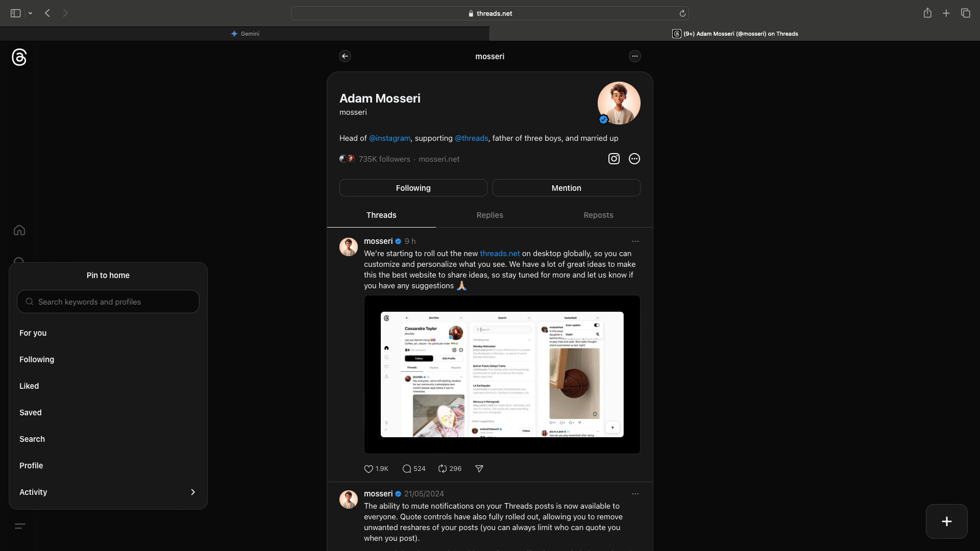View Adam Mosseri's profile picture
The image size is (980, 551).
(619, 103)
